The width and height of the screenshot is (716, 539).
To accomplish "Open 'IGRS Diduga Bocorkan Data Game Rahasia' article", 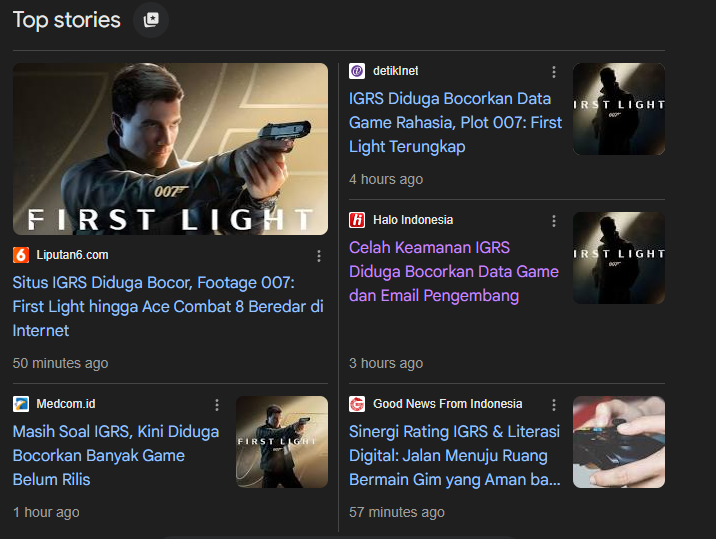I will (x=455, y=122).
